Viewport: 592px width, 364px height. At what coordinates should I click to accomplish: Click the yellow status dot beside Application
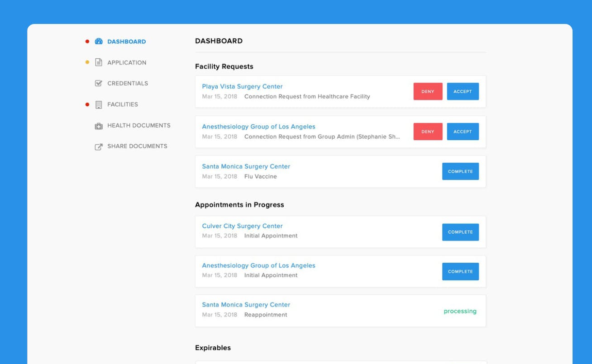(x=87, y=62)
